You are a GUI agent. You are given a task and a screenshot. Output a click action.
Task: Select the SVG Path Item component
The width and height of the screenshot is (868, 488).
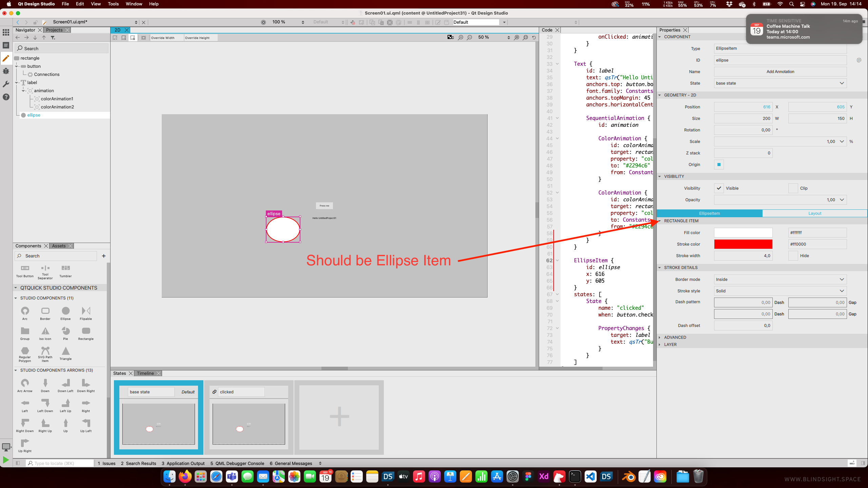(x=45, y=351)
